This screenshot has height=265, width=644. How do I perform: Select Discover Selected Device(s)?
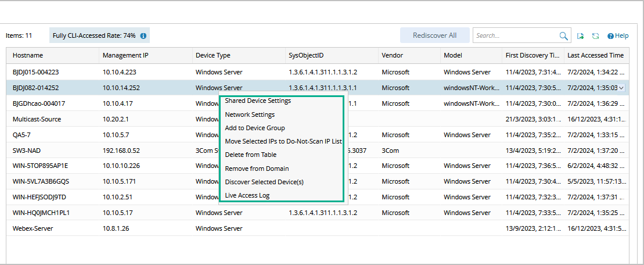pyautogui.click(x=264, y=182)
